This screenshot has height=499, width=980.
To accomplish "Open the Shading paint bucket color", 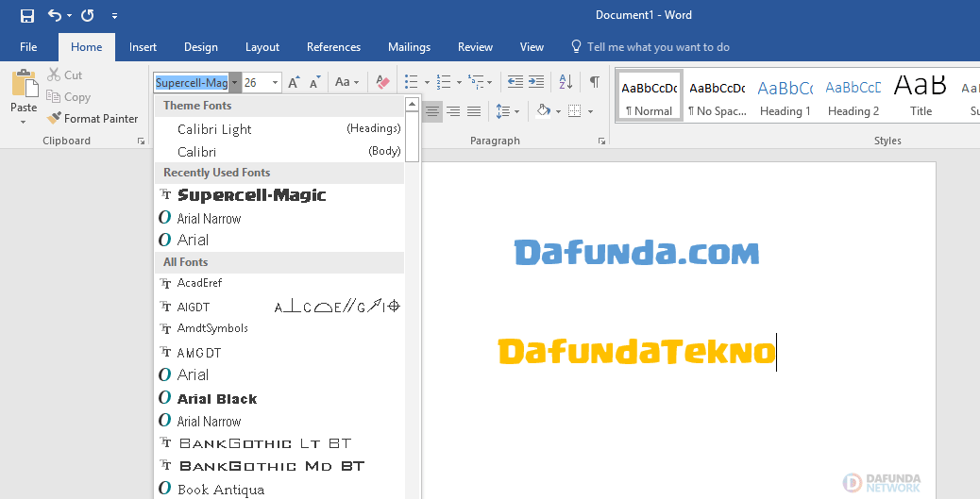I will coord(543,111).
